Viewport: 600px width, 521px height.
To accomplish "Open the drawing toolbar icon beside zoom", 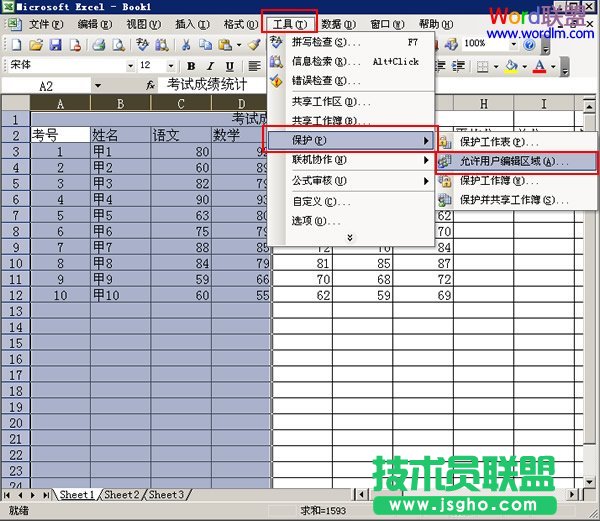I will (451, 44).
